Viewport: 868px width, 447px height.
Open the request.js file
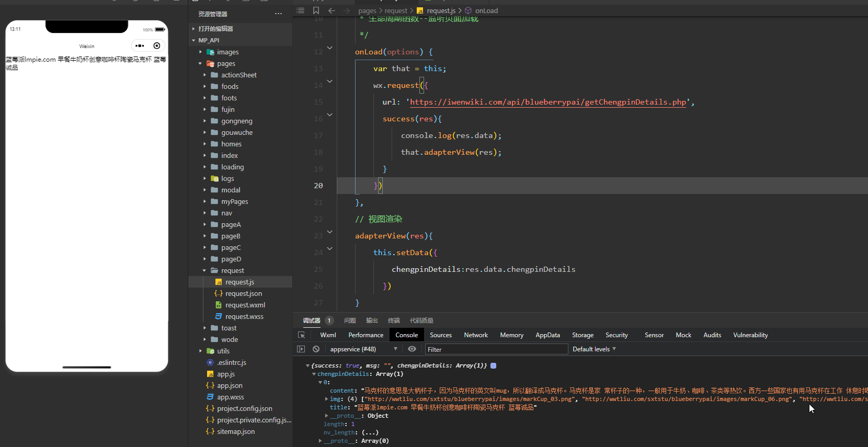(241, 282)
